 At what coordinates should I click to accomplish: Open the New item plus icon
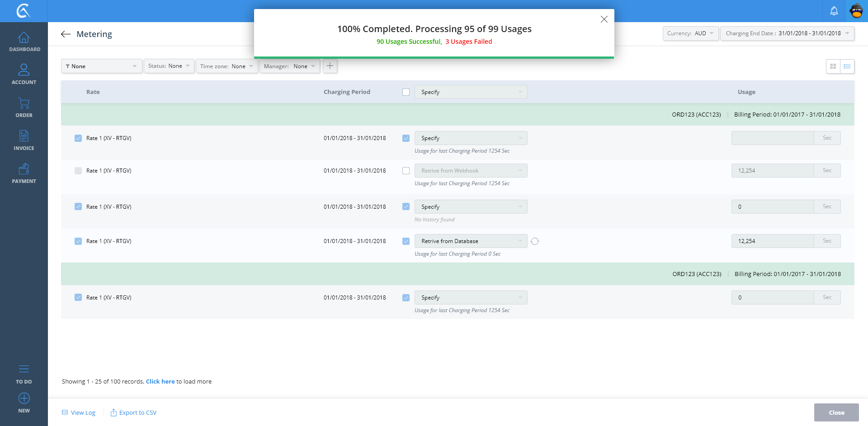tap(24, 398)
